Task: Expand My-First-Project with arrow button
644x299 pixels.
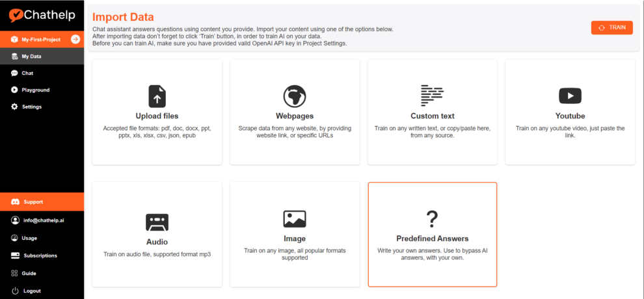Action: coord(75,40)
